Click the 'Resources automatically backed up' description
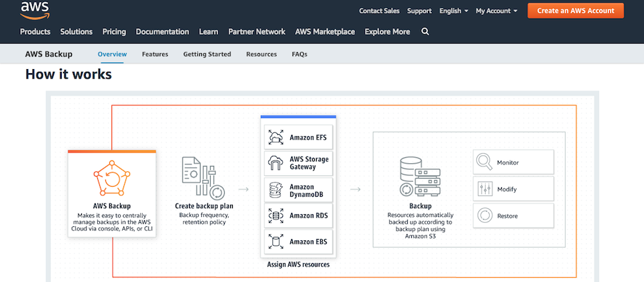644x282 pixels. pyautogui.click(x=420, y=226)
